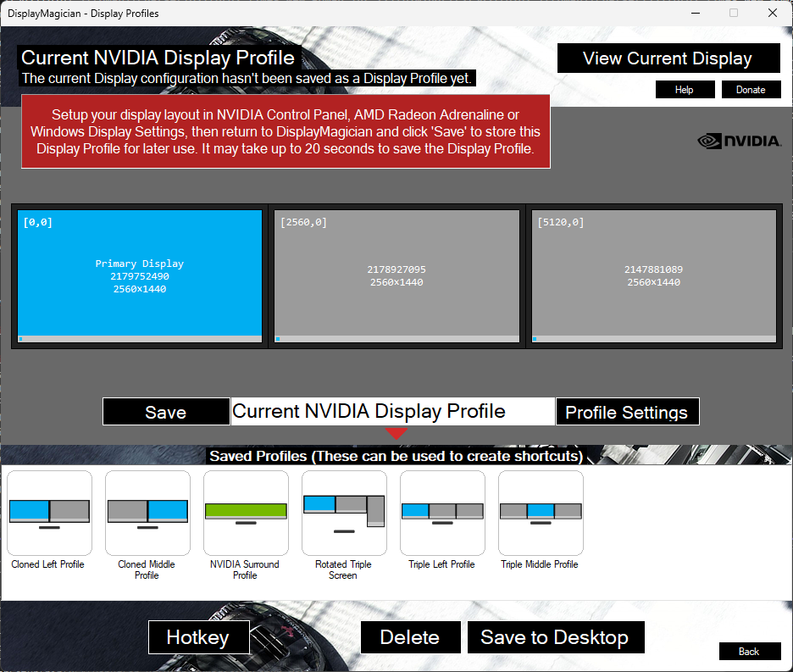The height and width of the screenshot is (672, 793).
Task: Click the 'Cloned Middle Profile' label
Action: [x=147, y=569]
